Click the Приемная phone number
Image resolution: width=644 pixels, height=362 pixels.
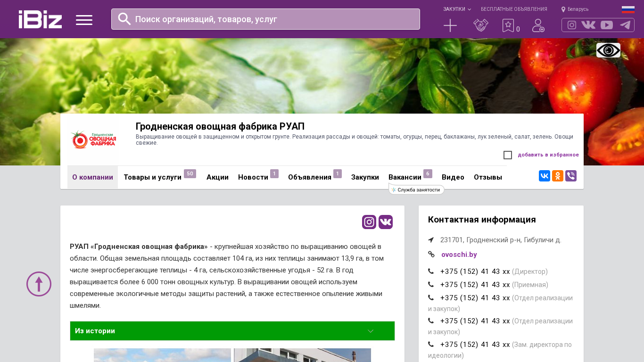tap(475, 285)
